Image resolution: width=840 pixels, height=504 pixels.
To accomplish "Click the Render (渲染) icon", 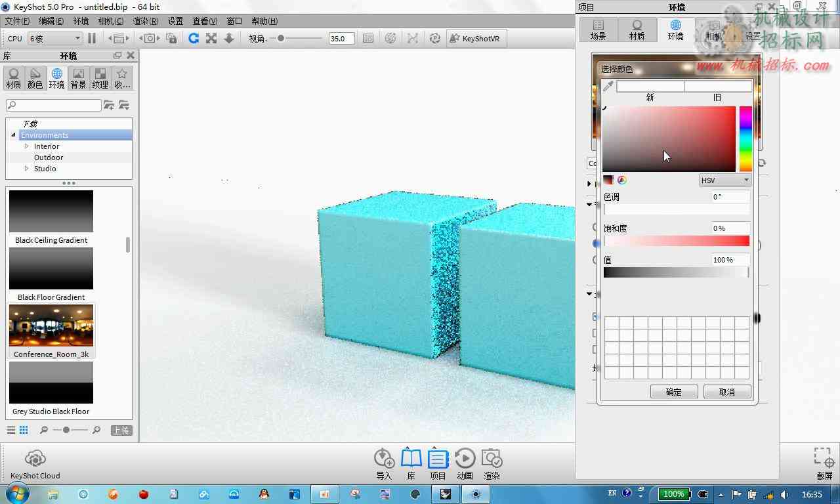I will [492, 464].
